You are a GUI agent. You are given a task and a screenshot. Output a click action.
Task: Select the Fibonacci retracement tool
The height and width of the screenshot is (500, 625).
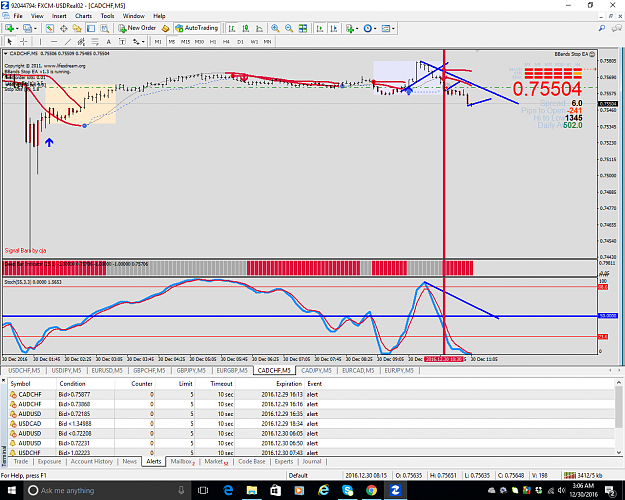95,41
